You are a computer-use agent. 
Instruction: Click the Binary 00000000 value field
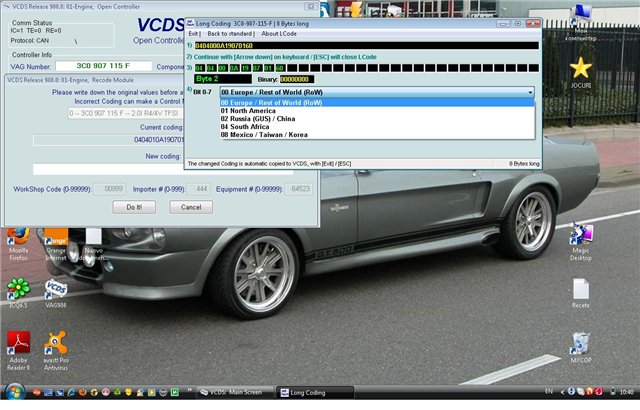coord(297,79)
